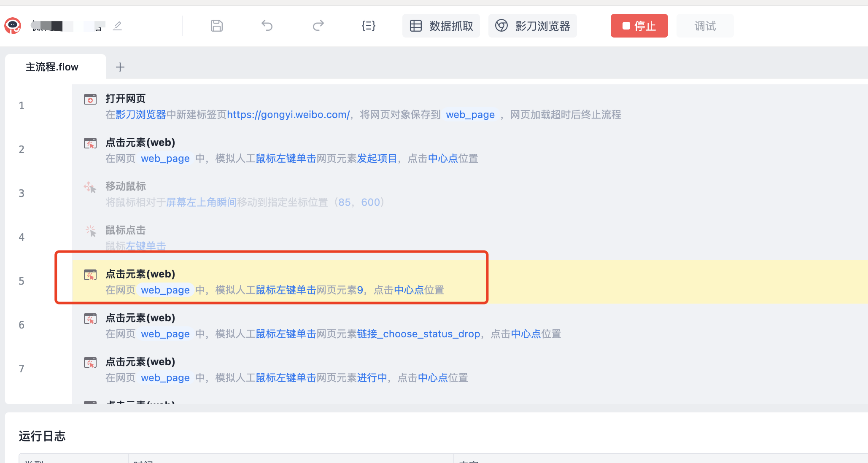
Task: Click the 调试 debug button
Action: [x=705, y=26]
